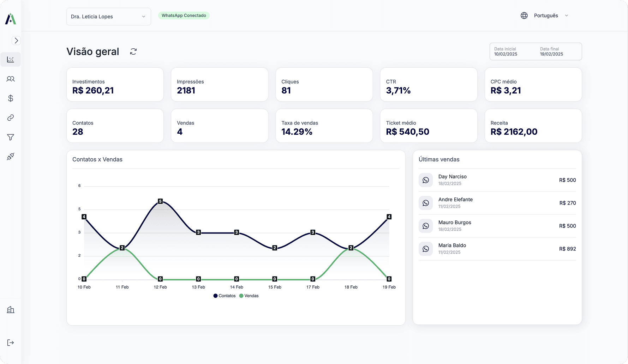The image size is (628, 364).
Task: Click the Maria Baldo sale name
Action: pyautogui.click(x=452, y=245)
